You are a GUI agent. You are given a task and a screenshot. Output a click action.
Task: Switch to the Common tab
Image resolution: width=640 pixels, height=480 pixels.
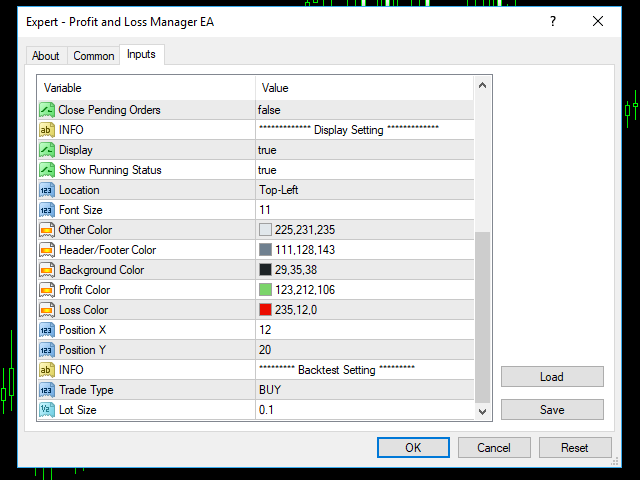pos(93,56)
